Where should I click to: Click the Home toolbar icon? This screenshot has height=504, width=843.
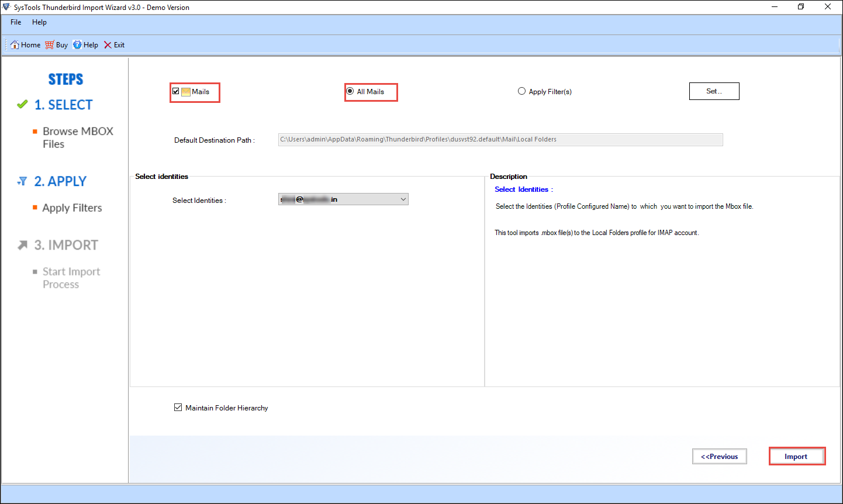click(x=15, y=44)
